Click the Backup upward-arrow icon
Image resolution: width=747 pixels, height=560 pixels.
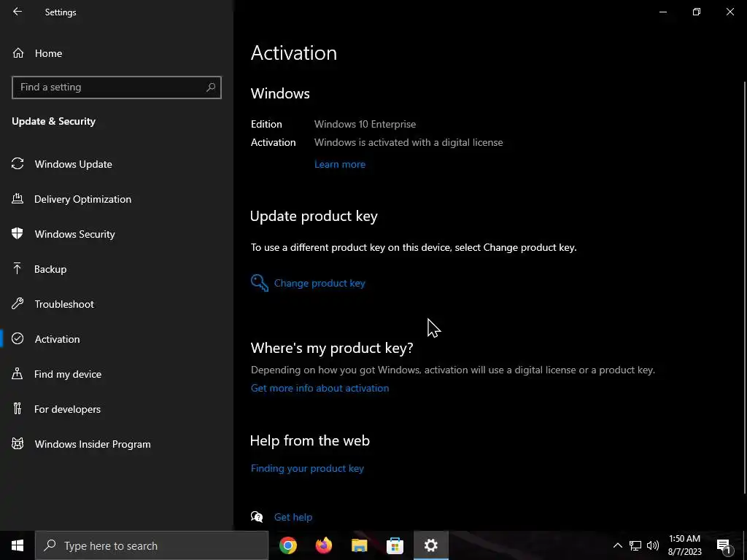[x=18, y=268]
